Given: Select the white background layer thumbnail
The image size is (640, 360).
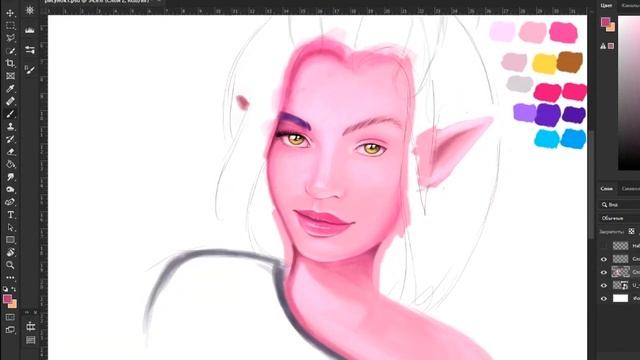Looking at the screenshot, I should [x=620, y=298].
